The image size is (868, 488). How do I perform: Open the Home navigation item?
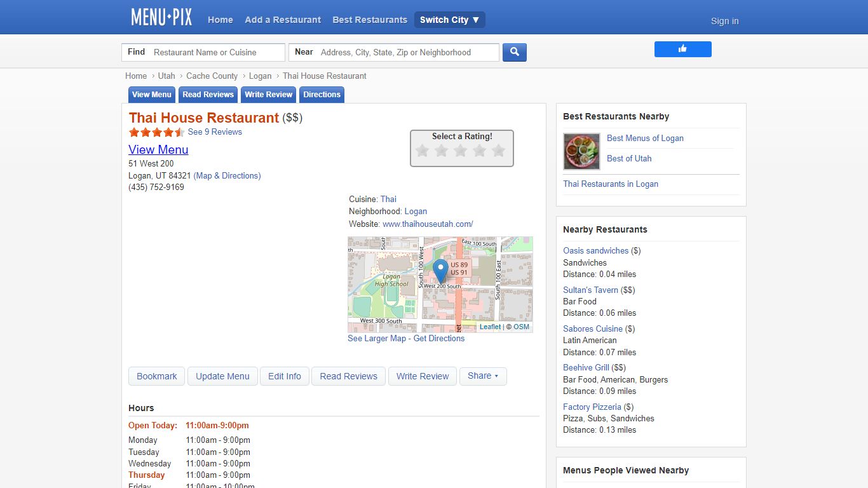click(x=220, y=20)
